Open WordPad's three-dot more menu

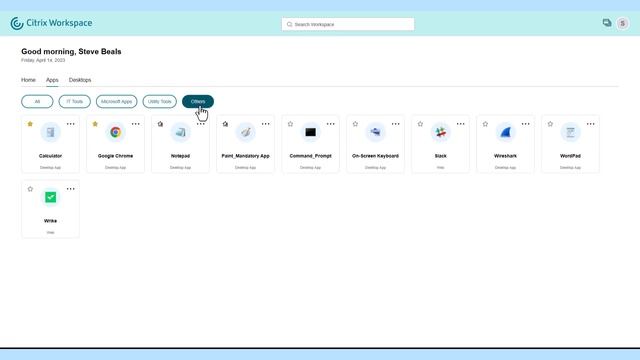591,124
